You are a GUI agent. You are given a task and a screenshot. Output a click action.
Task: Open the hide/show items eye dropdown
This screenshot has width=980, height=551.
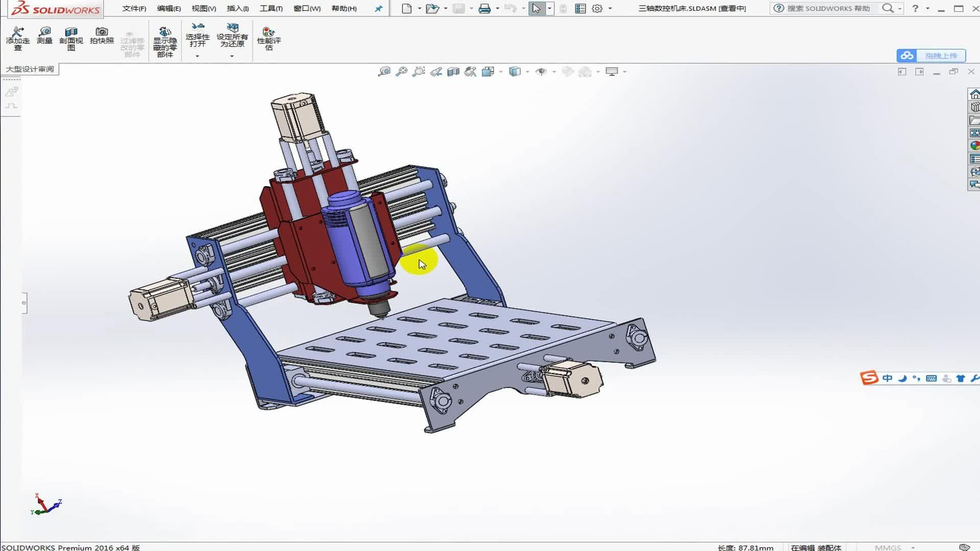pos(554,72)
